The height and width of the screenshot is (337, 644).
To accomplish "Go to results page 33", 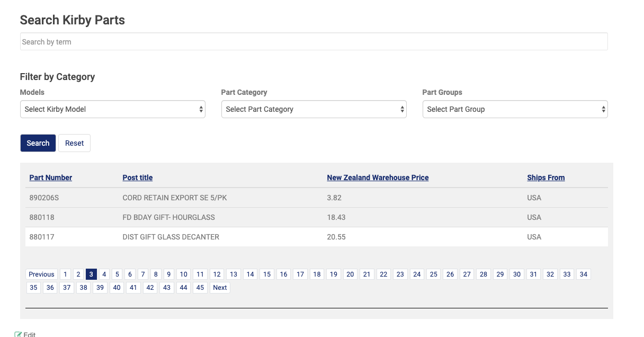I will (x=567, y=274).
